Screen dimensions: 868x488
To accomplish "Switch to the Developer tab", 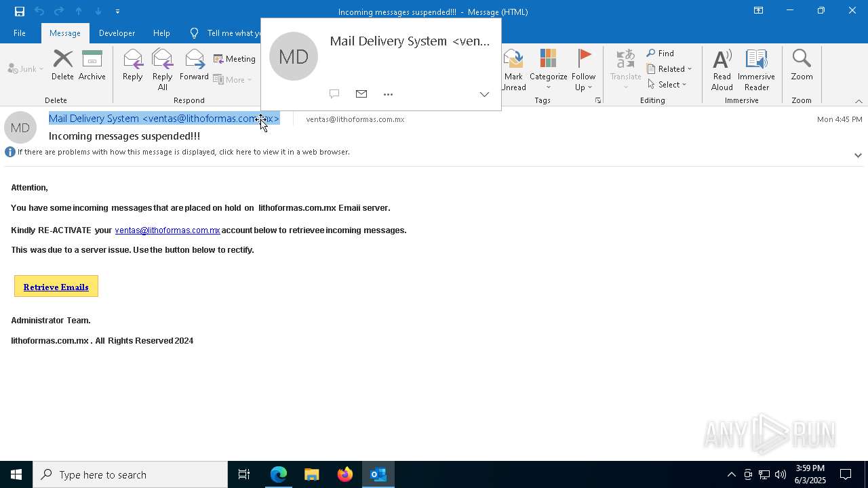I will [x=117, y=33].
